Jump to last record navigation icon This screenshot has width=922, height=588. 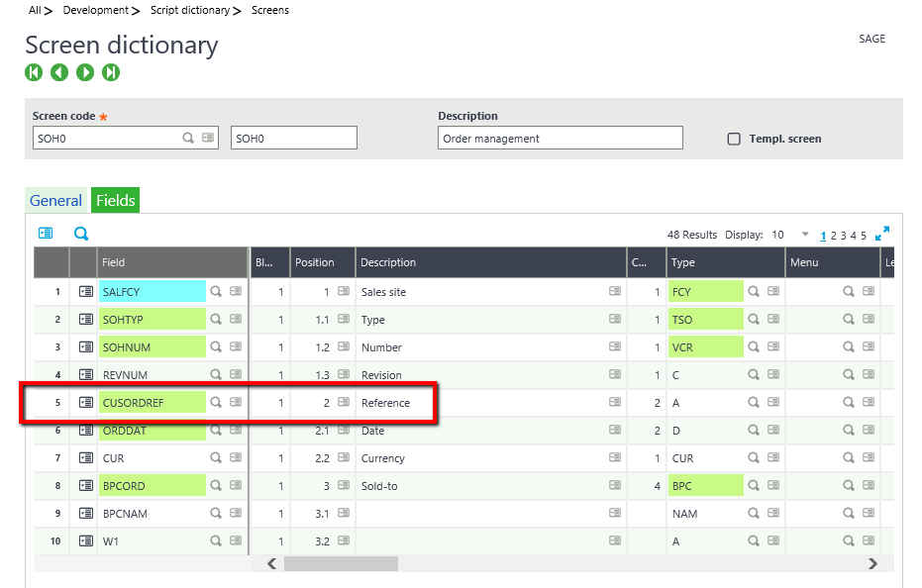[x=111, y=72]
